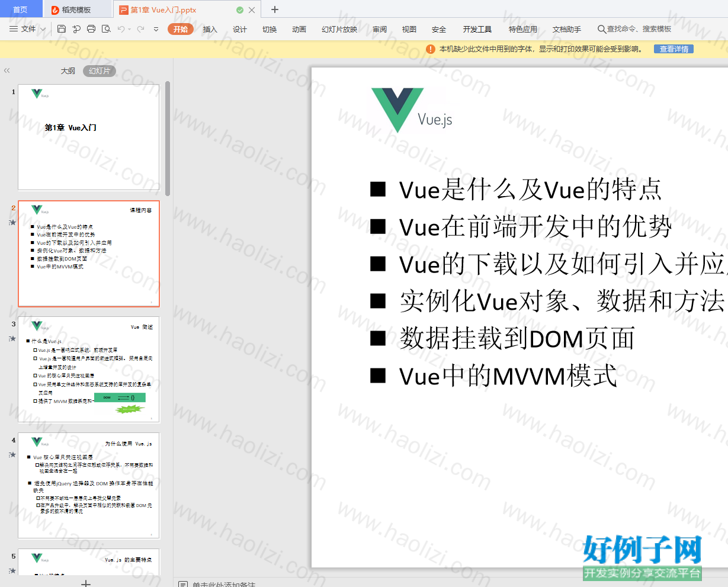Open the 特色应用 featured apps tab
The height and width of the screenshot is (587, 728).
tap(523, 29)
